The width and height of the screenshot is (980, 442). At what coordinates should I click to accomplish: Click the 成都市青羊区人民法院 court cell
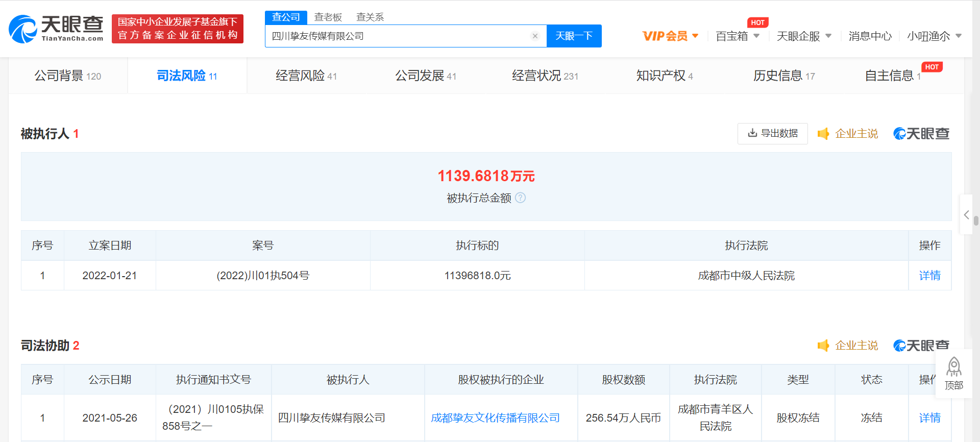pyautogui.click(x=715, y=418)
